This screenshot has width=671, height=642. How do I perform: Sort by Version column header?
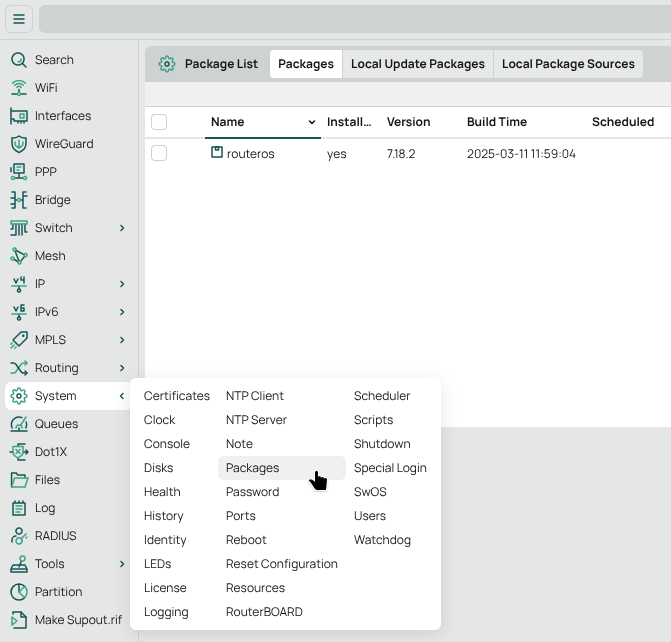408,122
